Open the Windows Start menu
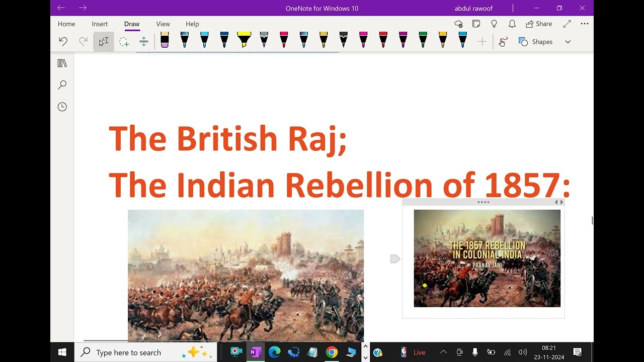Screen dimensions: 644x362 (62, 352)
